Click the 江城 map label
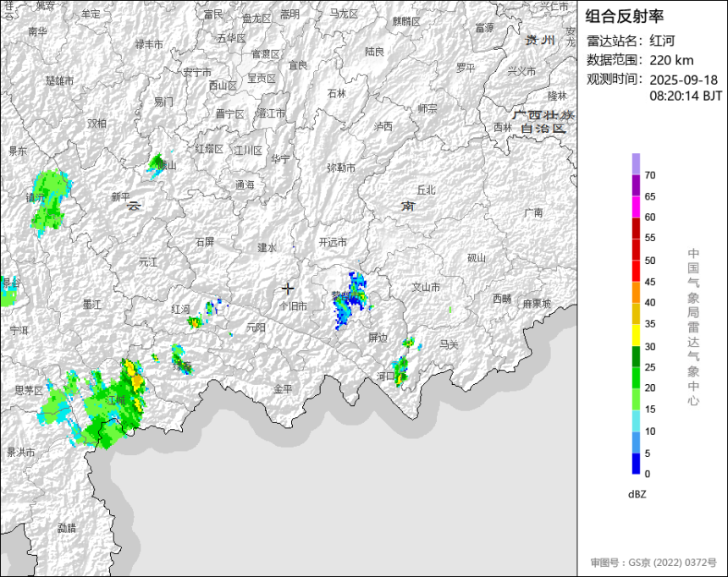The height and width of the screenshot is (577, 728). tap(115, 399)
